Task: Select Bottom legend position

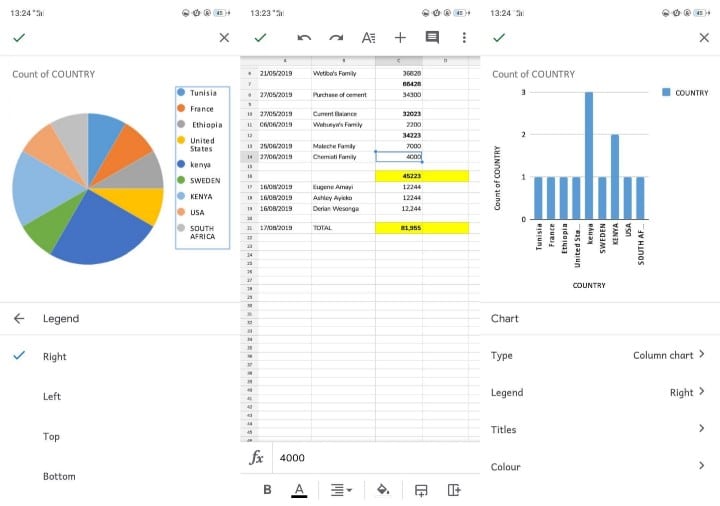Action: (119, 476)
